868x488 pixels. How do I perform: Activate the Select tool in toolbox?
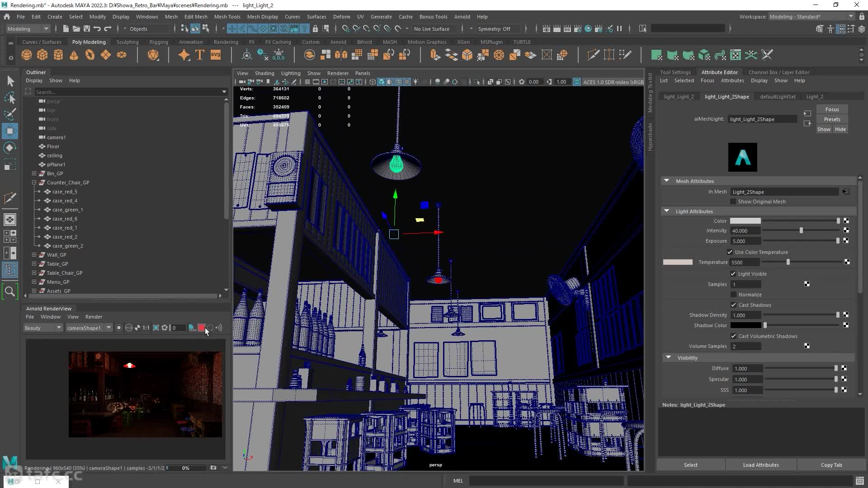click(x=10, y=81)
